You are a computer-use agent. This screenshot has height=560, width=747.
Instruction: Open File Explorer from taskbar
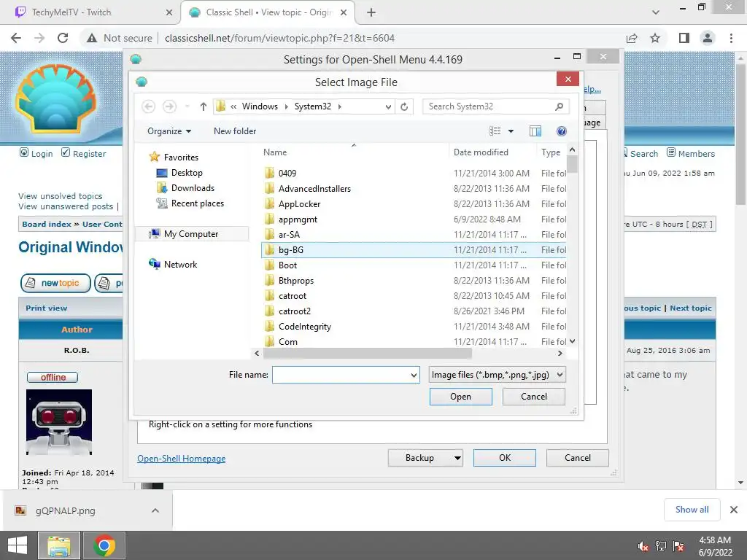pyautogui.click(x=58, y=545)
